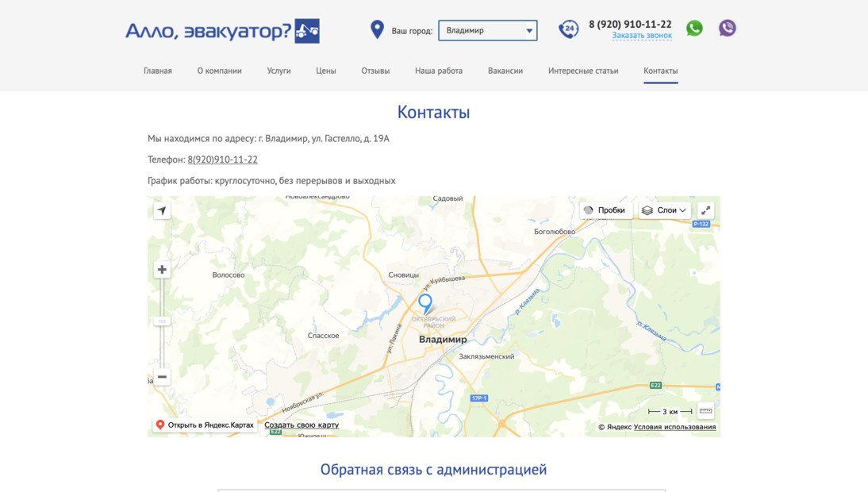Click the График работы schedule text
The width and height of the screenshot is (868, 492).
point(271,180)
